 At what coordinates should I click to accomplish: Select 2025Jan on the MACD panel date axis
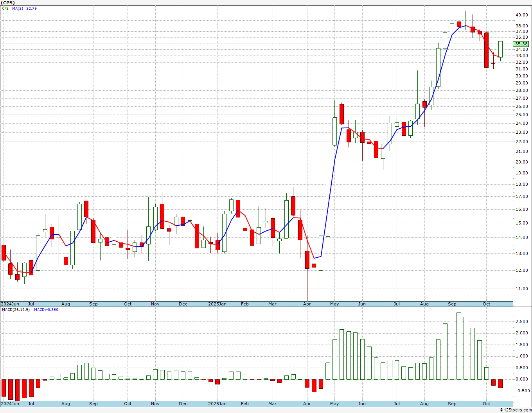point(217,404)
